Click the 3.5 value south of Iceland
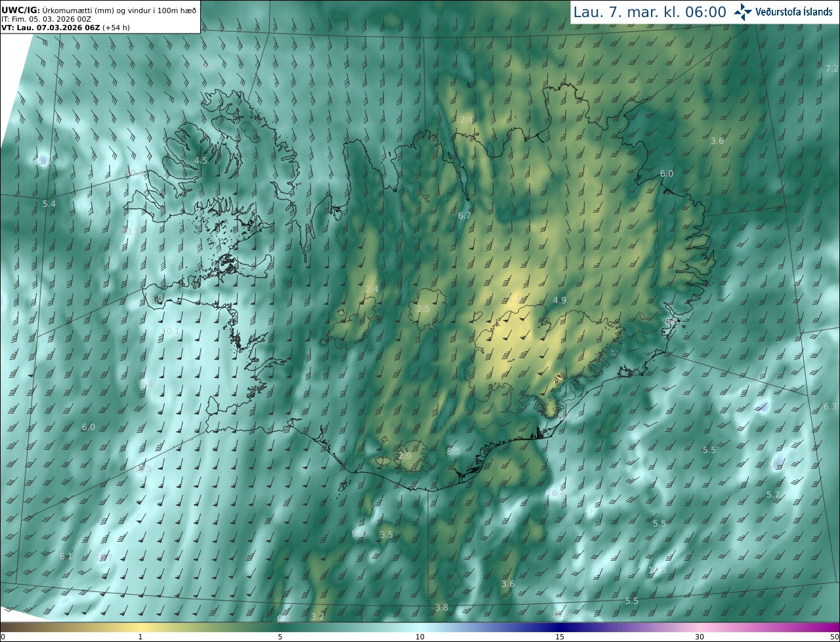The width and height of the screenshot is (840, 642). click(x=387, y=535)
